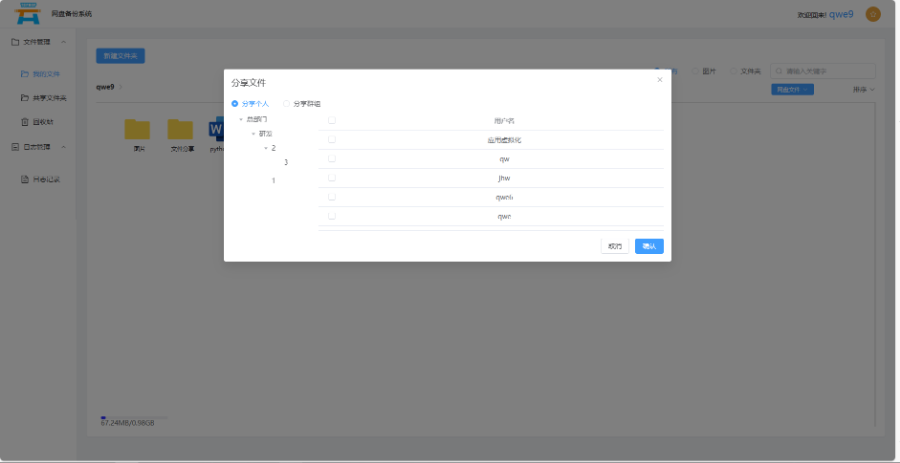Close the 分享文件 dialog

click(660, 80)
